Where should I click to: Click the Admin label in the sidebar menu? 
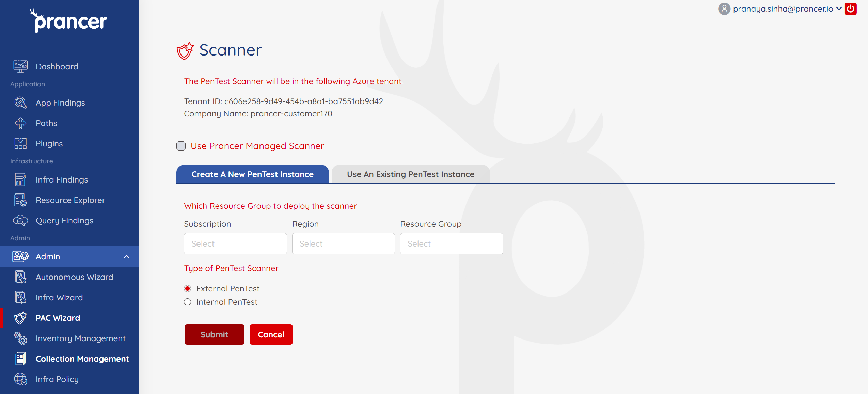tap(48, 257)
